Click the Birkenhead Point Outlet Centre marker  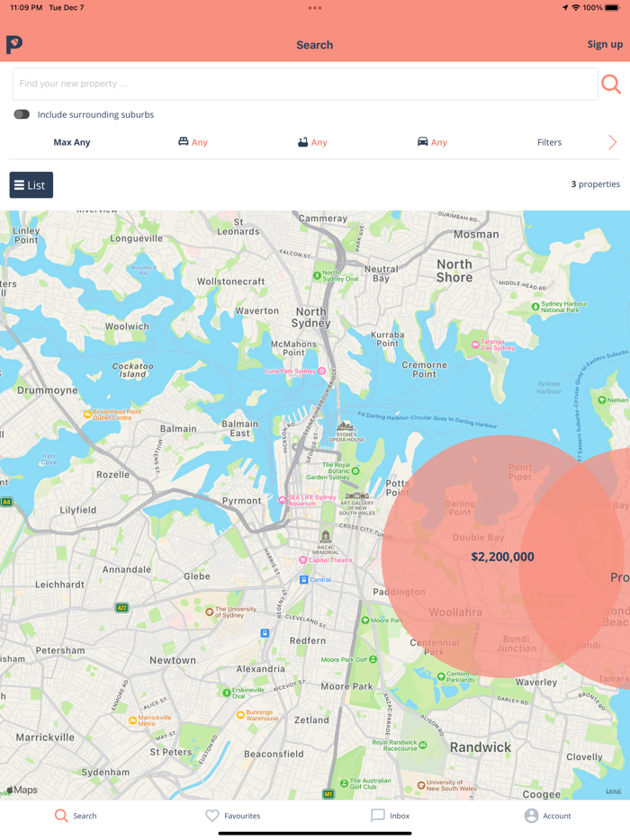click(87, 414)
